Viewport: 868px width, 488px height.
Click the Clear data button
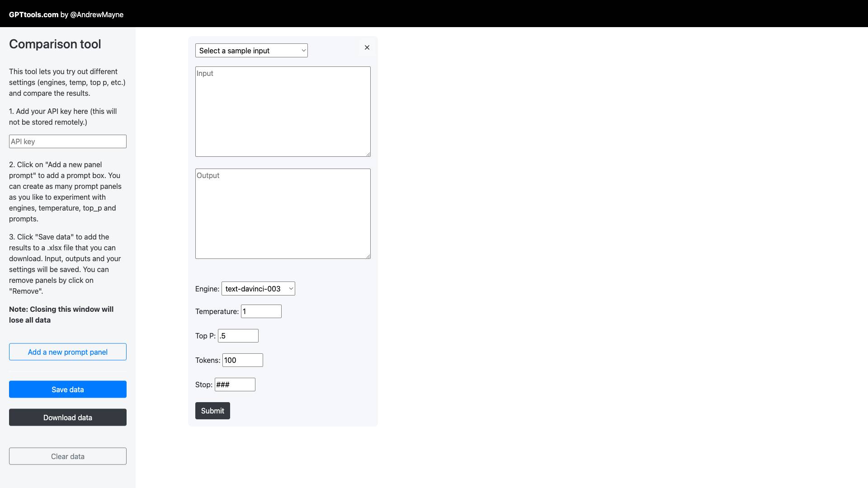point(68,456)
